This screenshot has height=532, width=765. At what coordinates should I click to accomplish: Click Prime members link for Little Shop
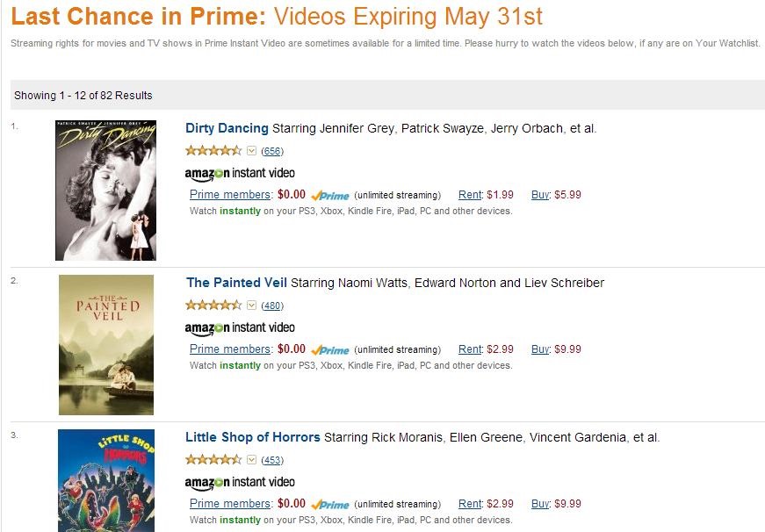[x=230, y=504]
